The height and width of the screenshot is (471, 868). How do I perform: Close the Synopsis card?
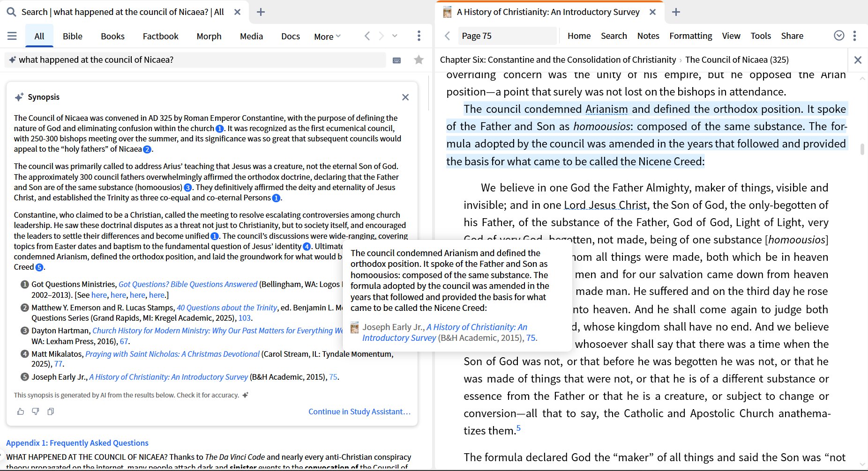tap(405, 97)
